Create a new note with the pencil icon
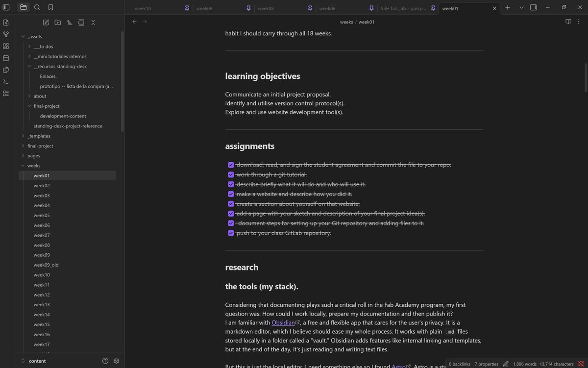The width and height of the screenshot is (588, 368). 46,23
